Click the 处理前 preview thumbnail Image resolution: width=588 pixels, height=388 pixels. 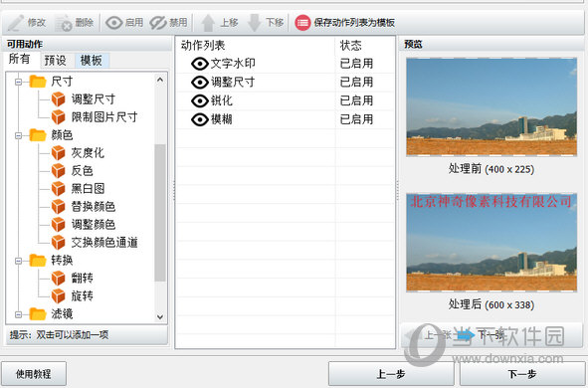point(491,106)
